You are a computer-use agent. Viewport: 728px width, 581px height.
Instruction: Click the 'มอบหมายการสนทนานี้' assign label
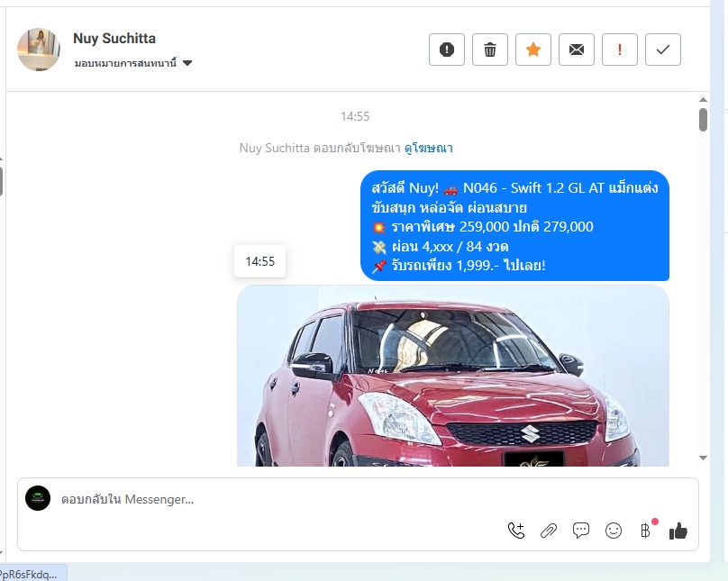click(125, 63)
